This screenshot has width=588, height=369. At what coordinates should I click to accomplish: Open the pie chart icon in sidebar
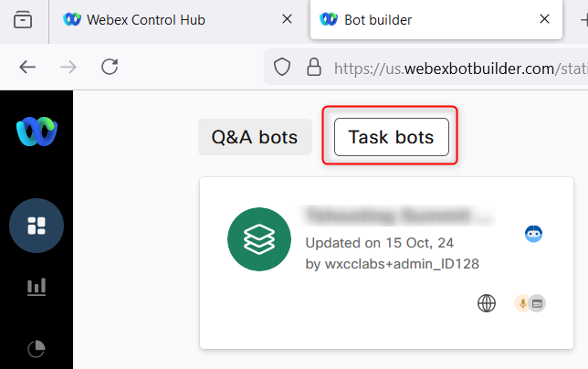tap(37, 348)
